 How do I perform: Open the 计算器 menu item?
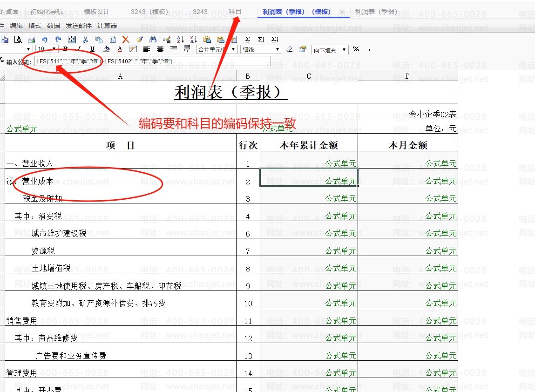click(107, 26)
